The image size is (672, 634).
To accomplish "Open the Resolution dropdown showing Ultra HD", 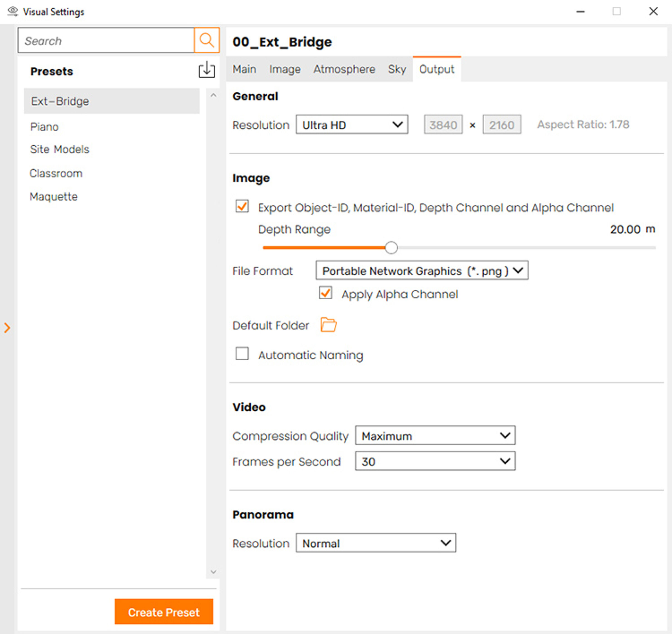I will tap(352, 125).
